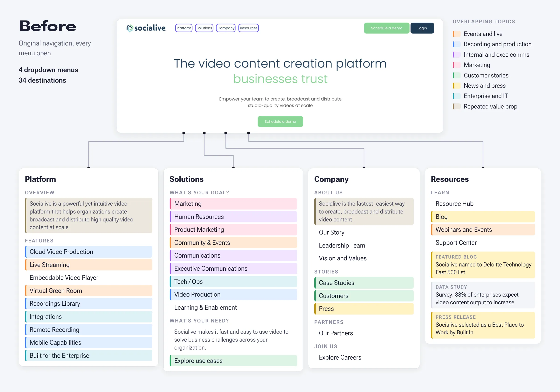The image size is (560, 392).
Task: Select Community & Events solution
Action: tap(233, 243)
